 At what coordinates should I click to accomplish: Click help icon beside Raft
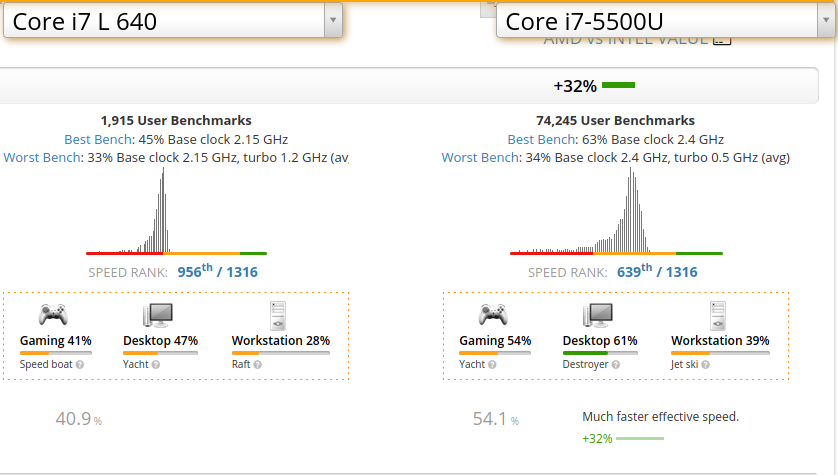[257, 365]
